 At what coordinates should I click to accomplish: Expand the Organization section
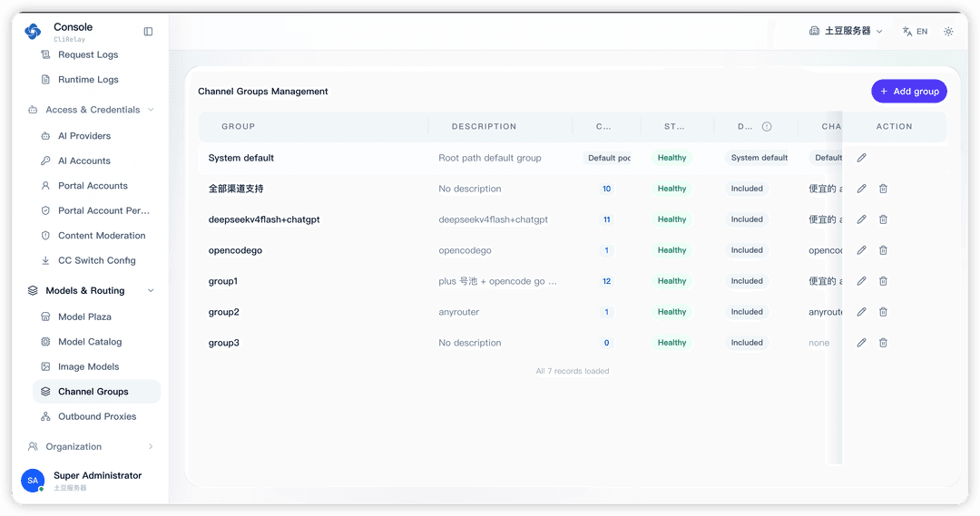click(x=92, y=447)
